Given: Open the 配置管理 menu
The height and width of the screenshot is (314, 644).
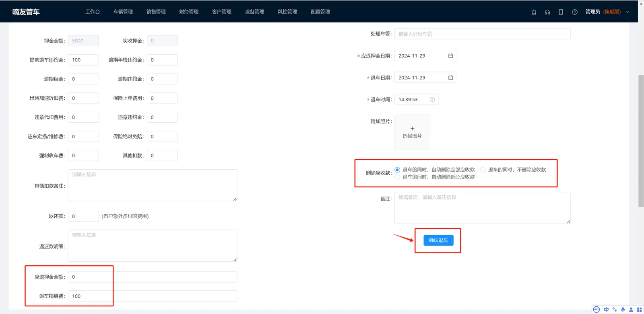Looking at the screenshot, I should coord(320,12).
